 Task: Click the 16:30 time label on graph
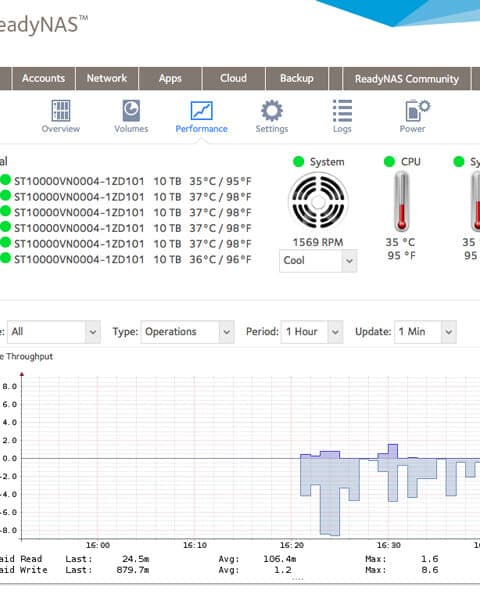point(388,545)
